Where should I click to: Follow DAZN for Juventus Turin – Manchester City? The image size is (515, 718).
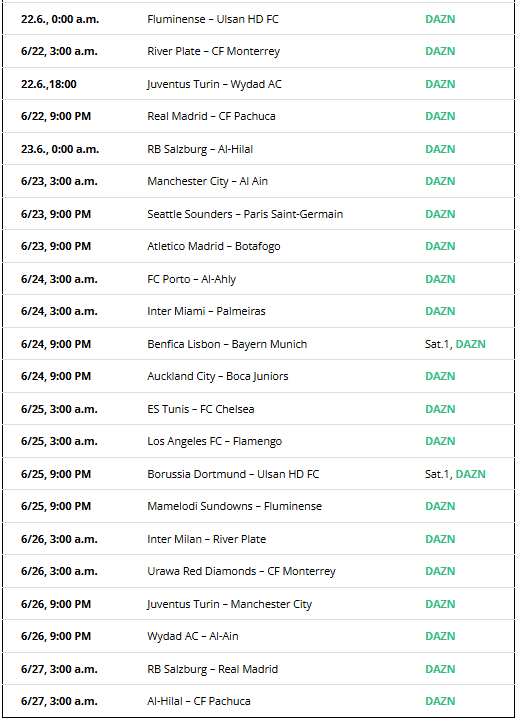[440, 604]
